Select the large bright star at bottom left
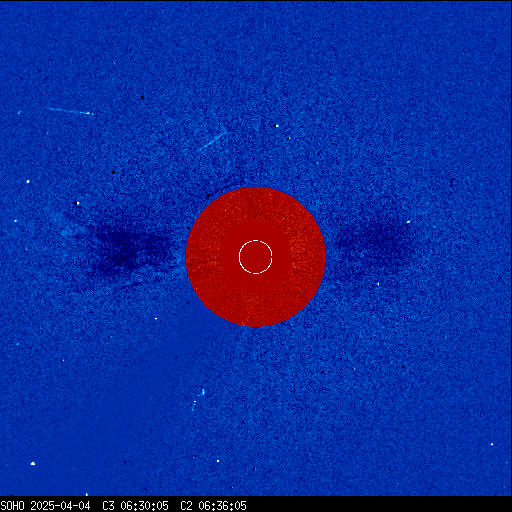Screen dimensions: 512x512 [33, 463]
